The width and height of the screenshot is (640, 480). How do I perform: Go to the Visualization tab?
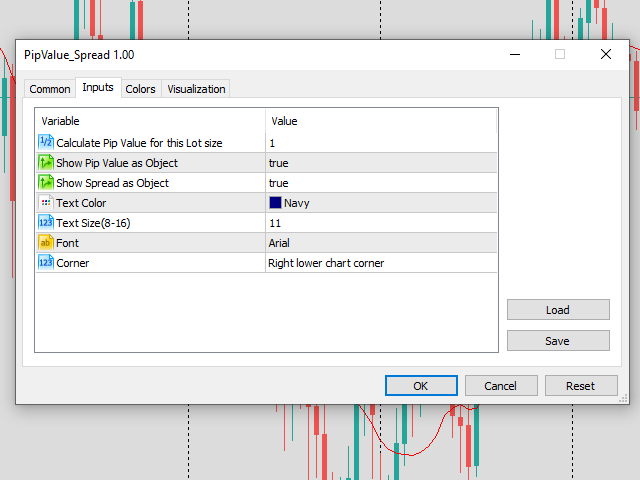[x=196, y=89]
